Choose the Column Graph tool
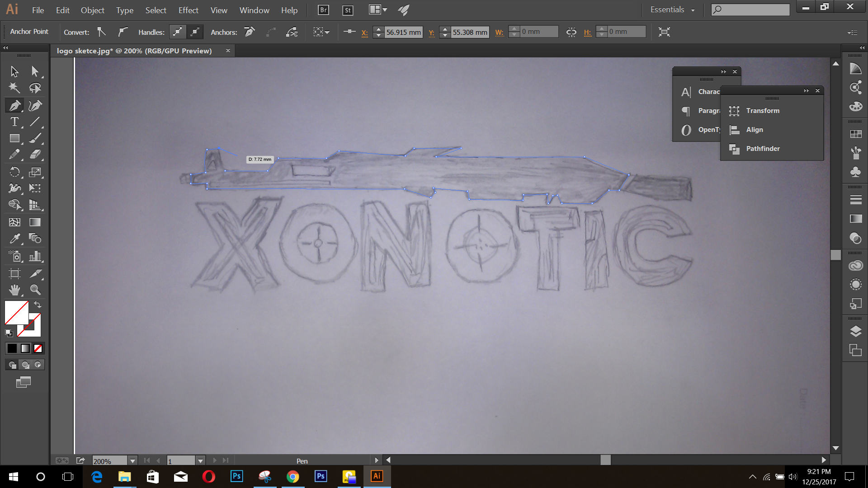 click(x=35, y=257)
